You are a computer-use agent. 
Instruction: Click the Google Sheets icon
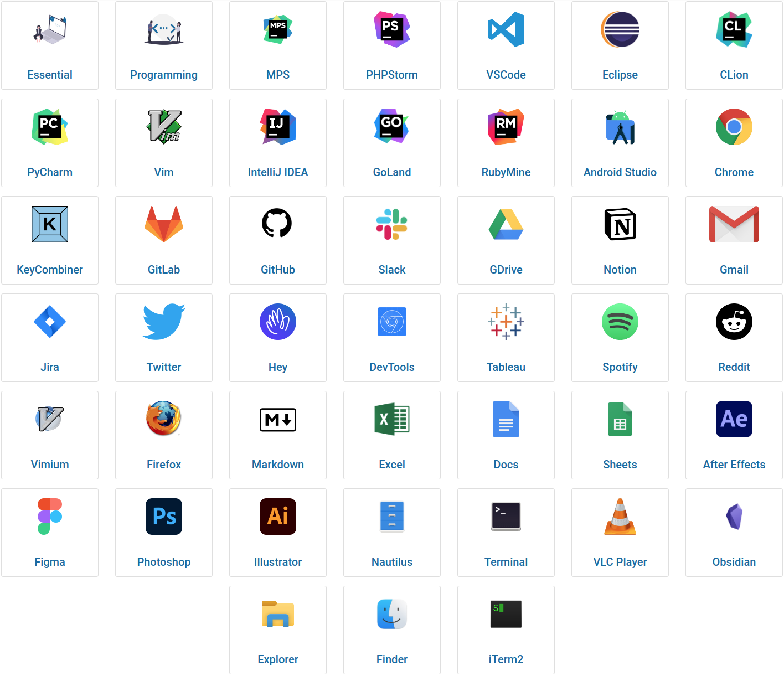pyautogui.click(x=620, y=419)
